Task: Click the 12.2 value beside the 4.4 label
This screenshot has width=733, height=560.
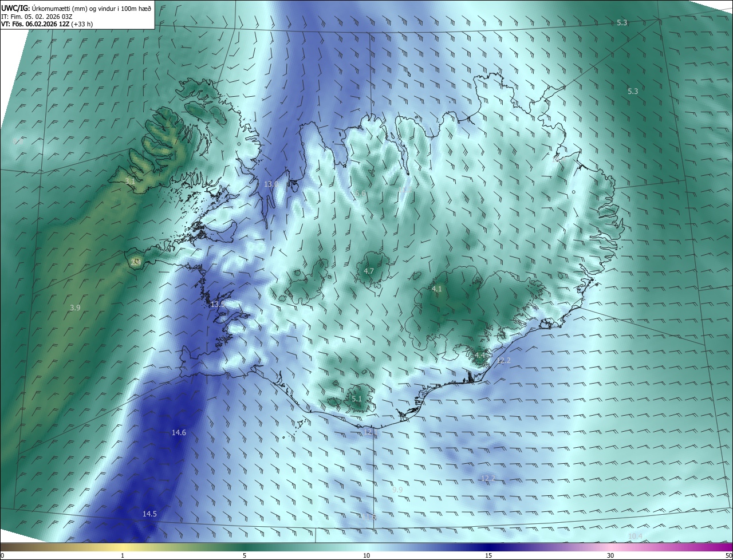Action: [x=503, y=360]
